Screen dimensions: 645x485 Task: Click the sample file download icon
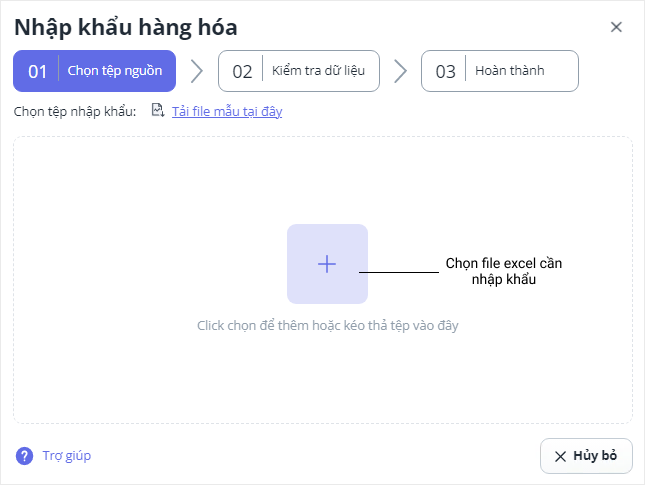(157, 110)
